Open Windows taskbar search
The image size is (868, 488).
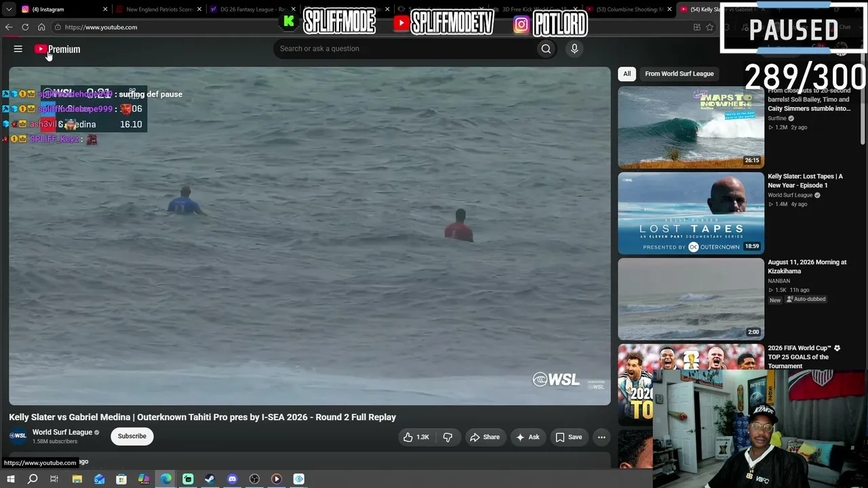(33, 479)
